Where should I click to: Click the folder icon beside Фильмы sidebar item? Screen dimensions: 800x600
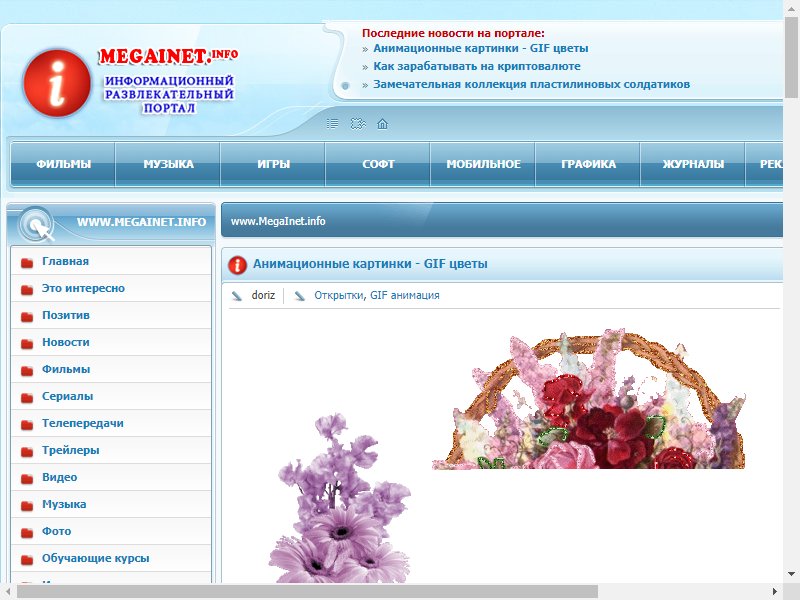tap(27, 371)
